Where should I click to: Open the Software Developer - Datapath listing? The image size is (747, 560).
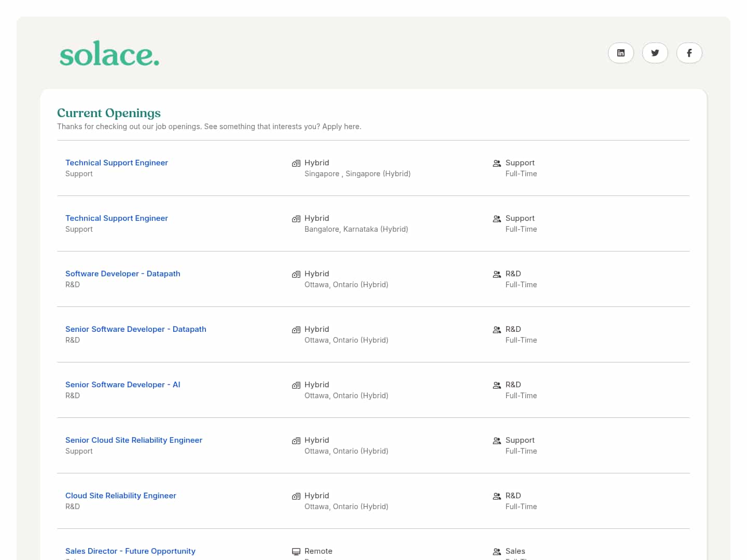[122, 273]
